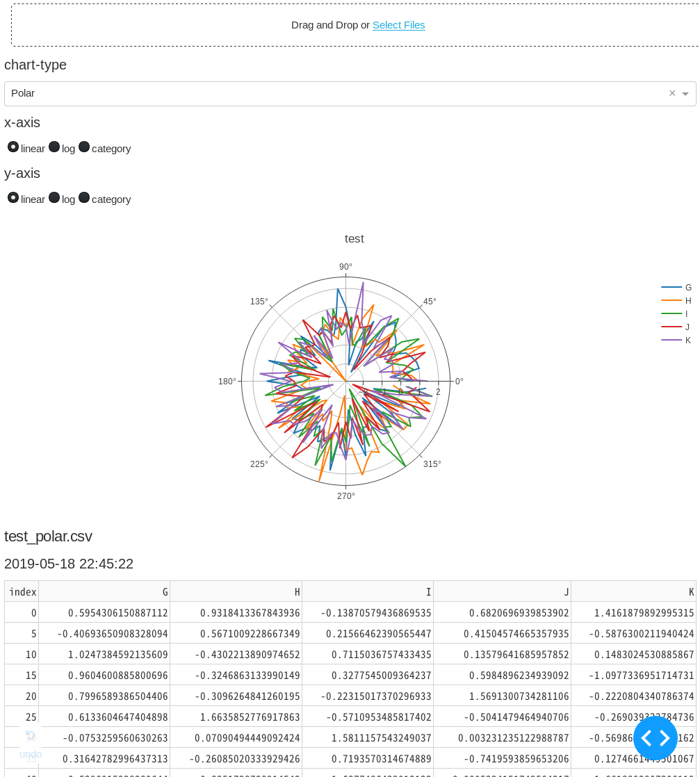Click cell 1.5811157543249037
Image resolution: width=700 pixels, height=777 pixels.
[x=368, y=737]
